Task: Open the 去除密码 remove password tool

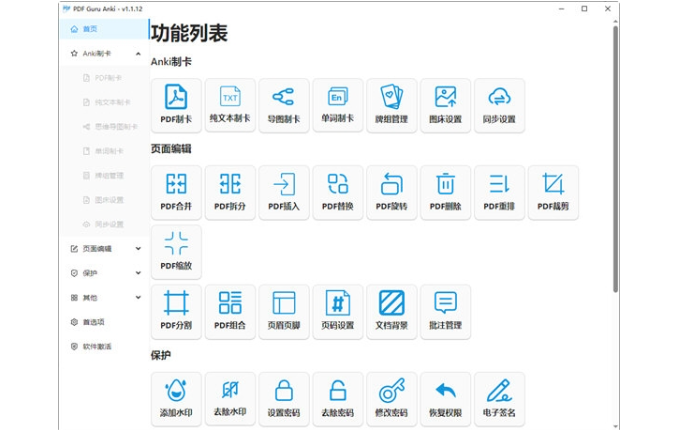Action: coord(338,399)
